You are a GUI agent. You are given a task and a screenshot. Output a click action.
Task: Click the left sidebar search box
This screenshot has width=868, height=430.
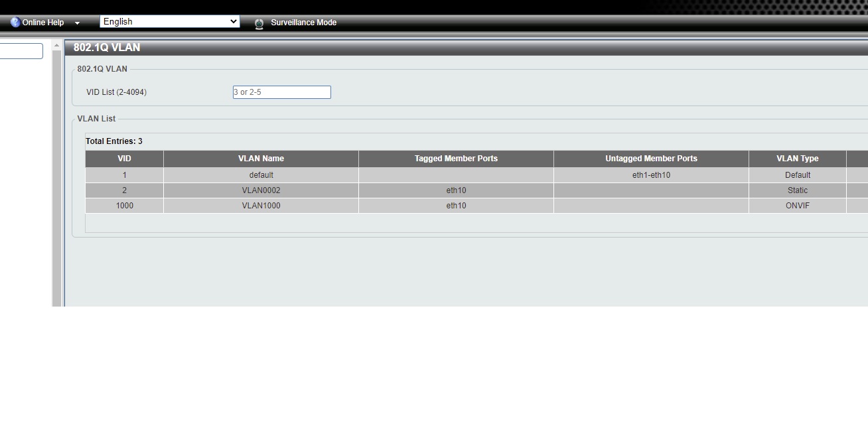click(x=21, y=51)
